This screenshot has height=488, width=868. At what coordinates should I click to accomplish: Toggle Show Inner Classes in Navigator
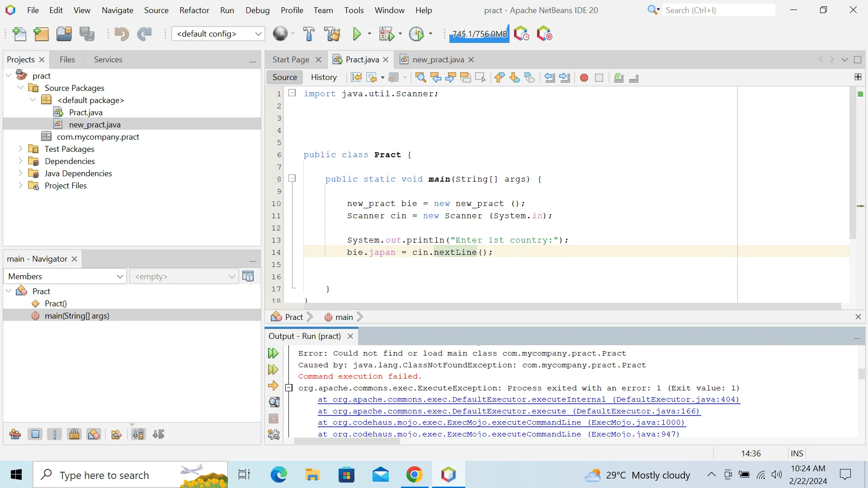click(94, 435)
